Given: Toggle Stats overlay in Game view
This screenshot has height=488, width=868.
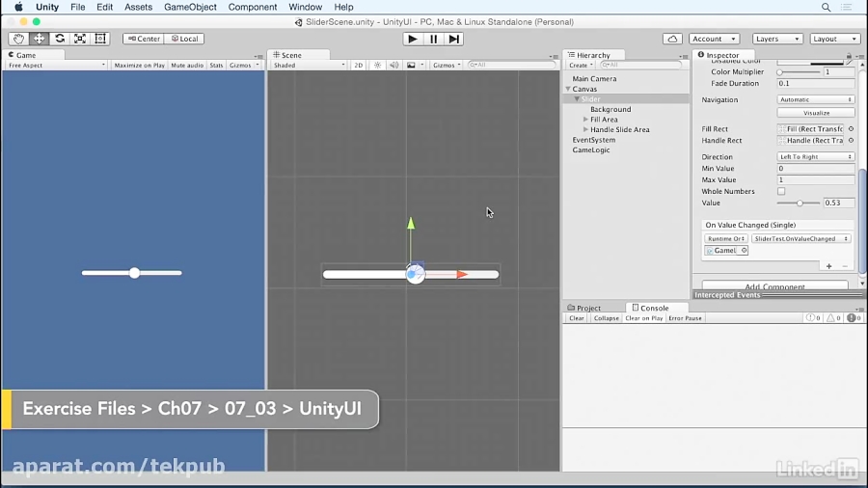Looking at the screenshot, I should (x=216, y=65).
